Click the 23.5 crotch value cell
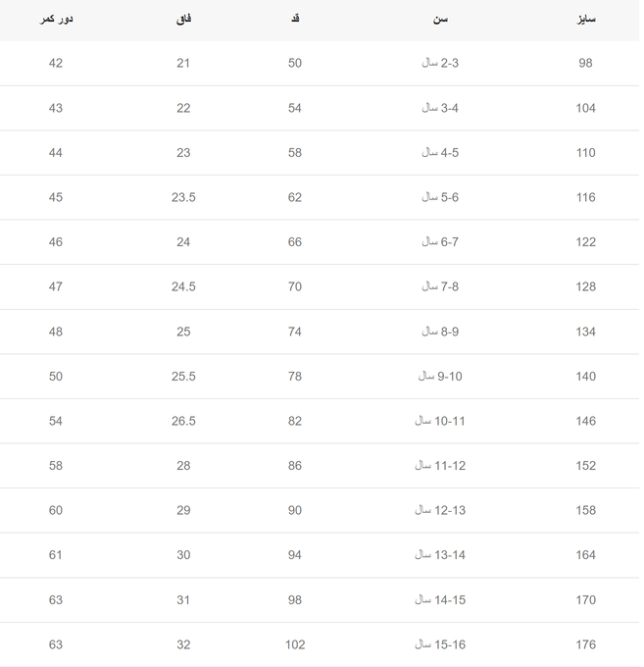 pyautogui.click(x=183, y=197)
